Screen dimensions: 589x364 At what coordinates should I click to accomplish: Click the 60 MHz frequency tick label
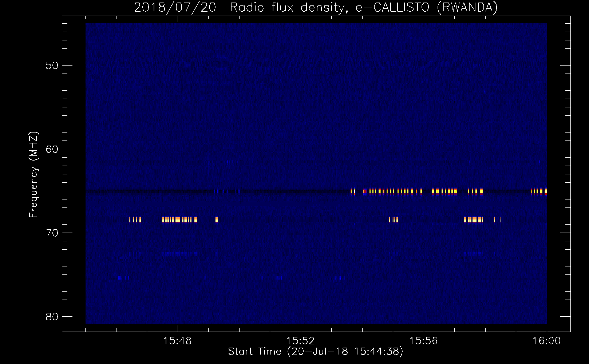tap(52, 149)
